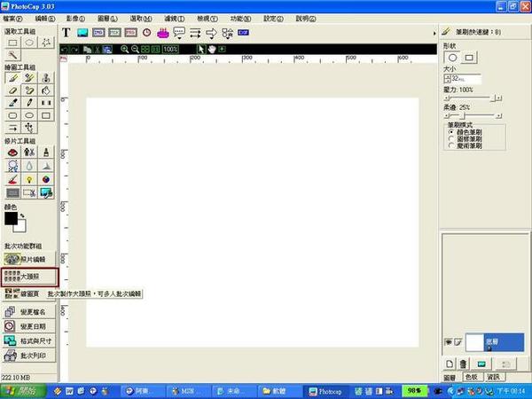Screen dimensions: 532x399
Task: Select the ellipse shape tool
Action: [29, 115]
